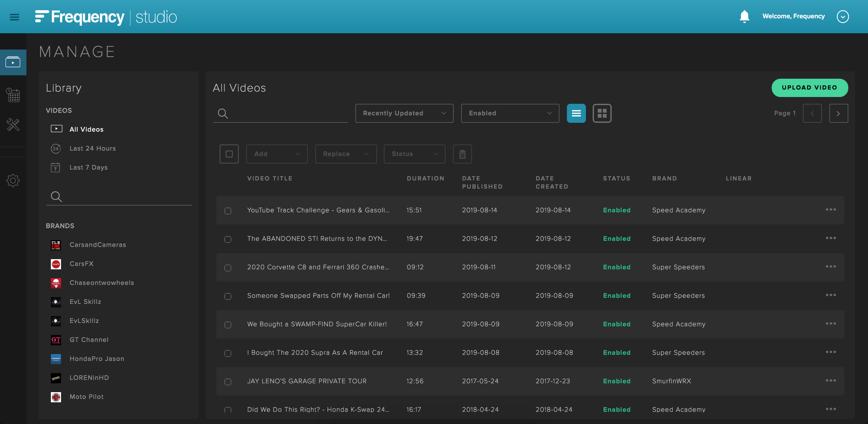Click the notification bell icon
The image size is (868, 424).
[744, 16]
